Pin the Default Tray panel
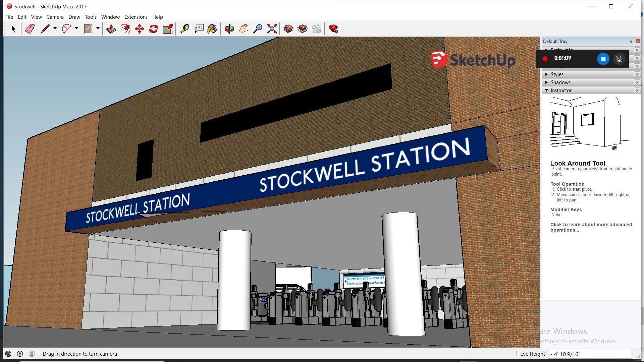Viewport: 644px width, 362px height. tap(631, 41)
